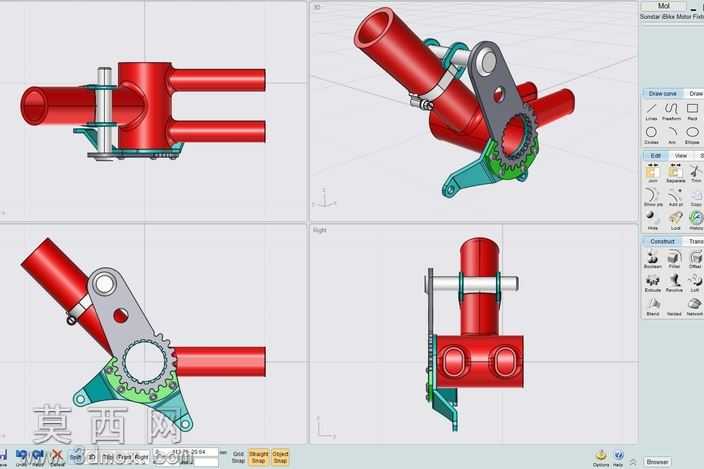Select the Circles drawing tool
The width and height of the screenshot is (704, 469).
(x=651, y=135)
